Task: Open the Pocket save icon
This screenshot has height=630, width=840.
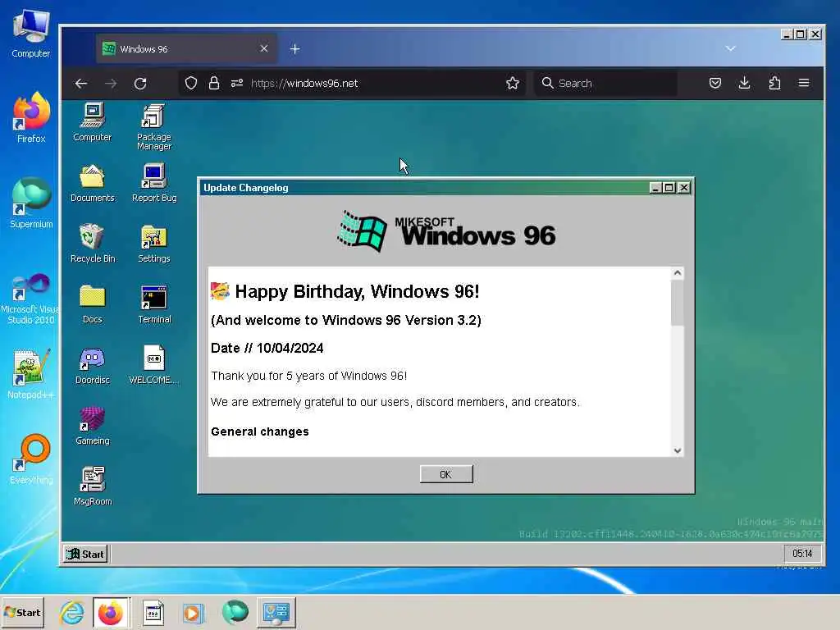Action: [715, 83]
